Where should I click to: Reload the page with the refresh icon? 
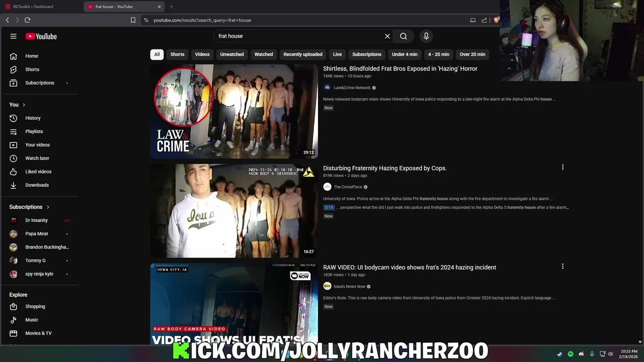(27, 20)
